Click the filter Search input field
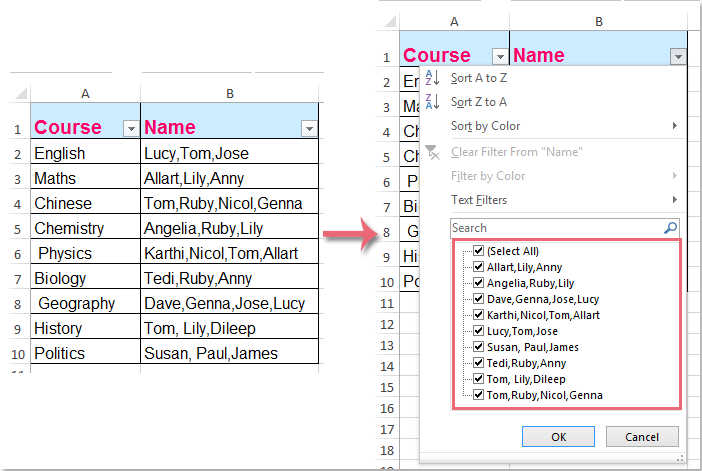The image size is (702, 471). [555, 228]
